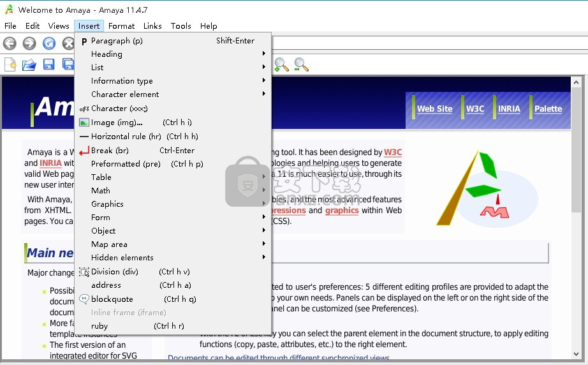Click the zoom in magnifier icon
This screenshot has height=365, width=588.
point(281,64)
